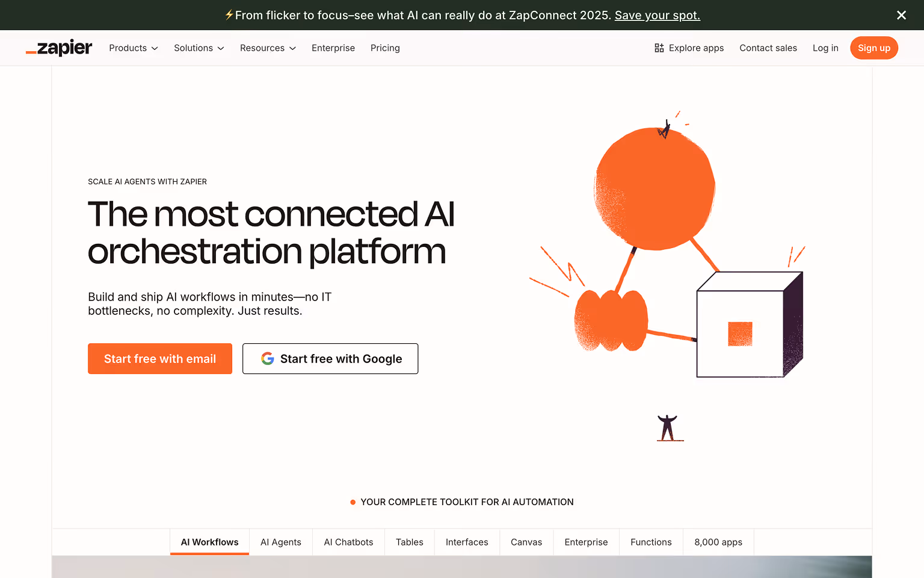Click the lightning bolt in the banner
This screenshot has height=578, width=924.
click(x=229, y=14)
